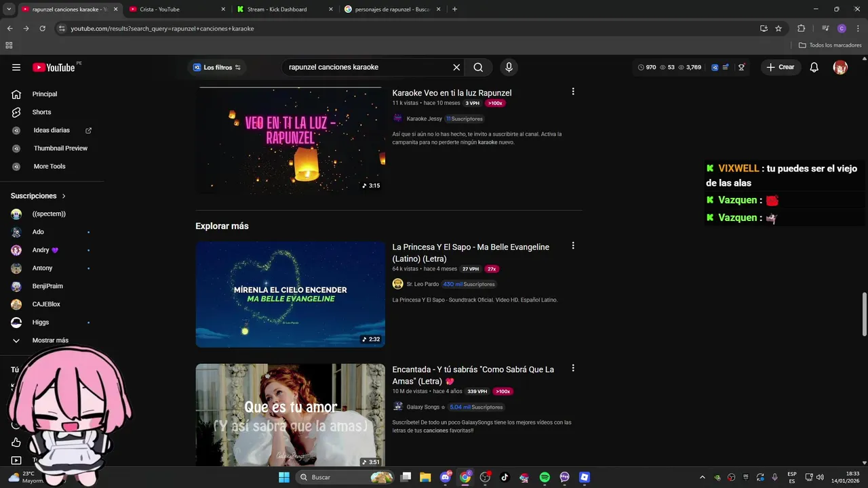
Task: Open Chrome media control icon
Action: click(x=825, y=28)
